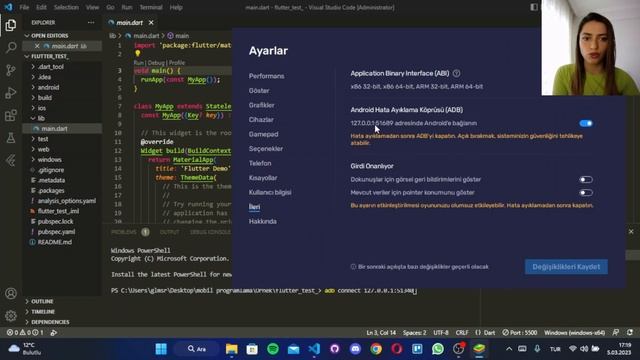Click errors and warnings status indicator
Image resolution: width=640 pixels, height=360 pixels.
tap(25, 333)
